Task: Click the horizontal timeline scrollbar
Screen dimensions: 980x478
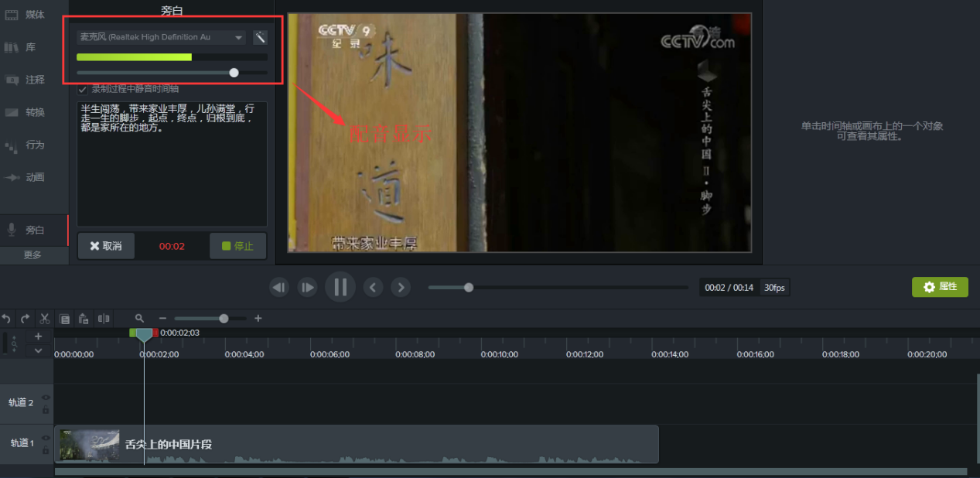Action: [x=510, y=471]
